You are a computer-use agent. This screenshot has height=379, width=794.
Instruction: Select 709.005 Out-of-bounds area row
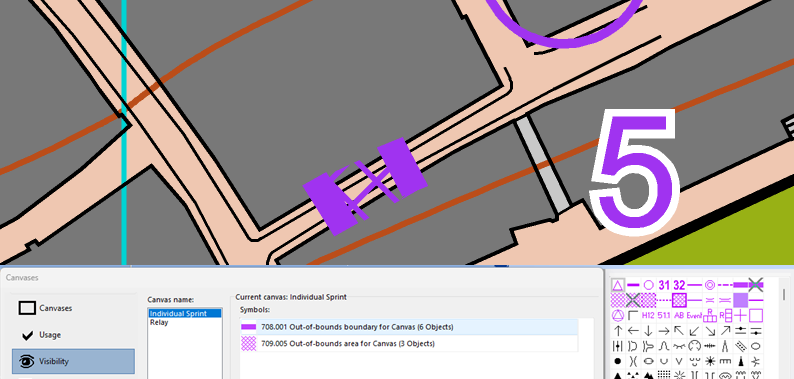click(409, 344)
